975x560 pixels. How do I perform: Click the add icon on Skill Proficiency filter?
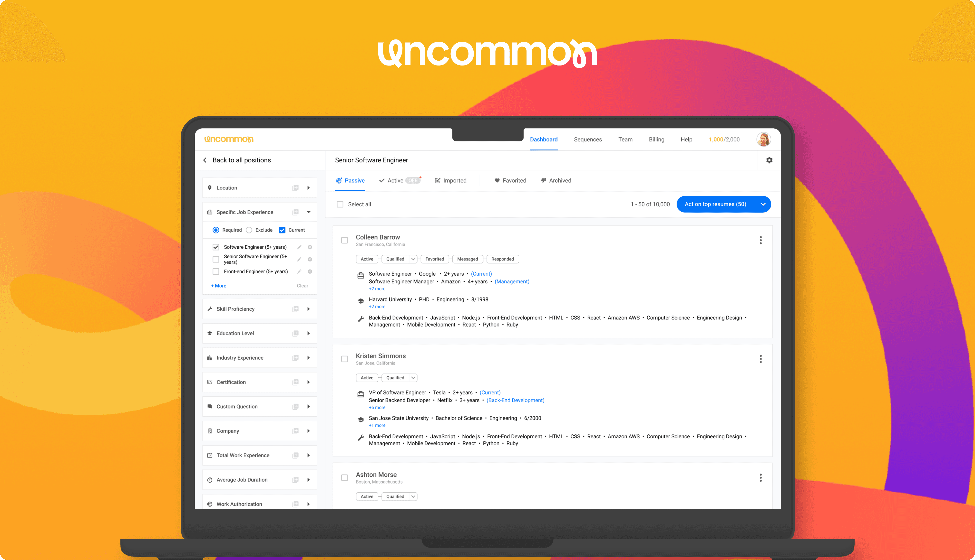[x=295, y=309]
